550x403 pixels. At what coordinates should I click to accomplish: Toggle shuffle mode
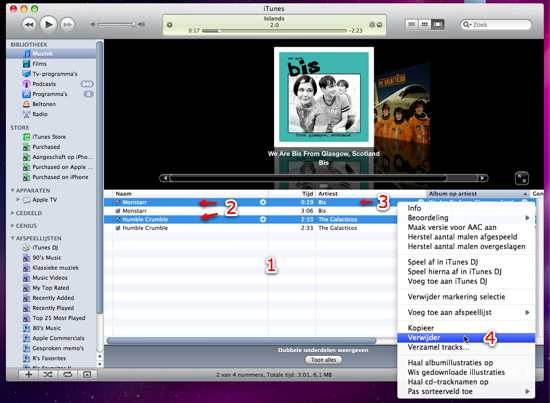[48, 375]
